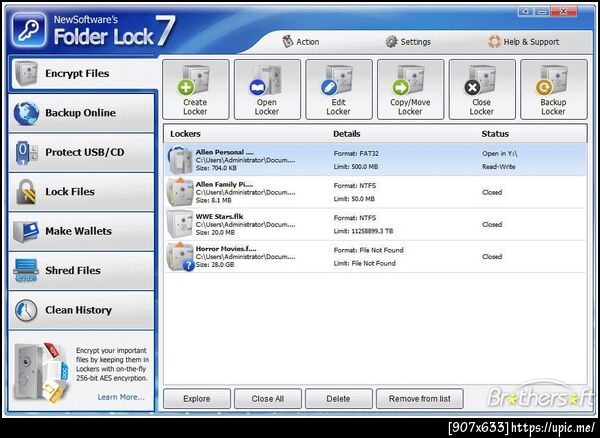Screen dimensions: 600x438
Task: Click the Remove from list button
Action: click(419, 399)
